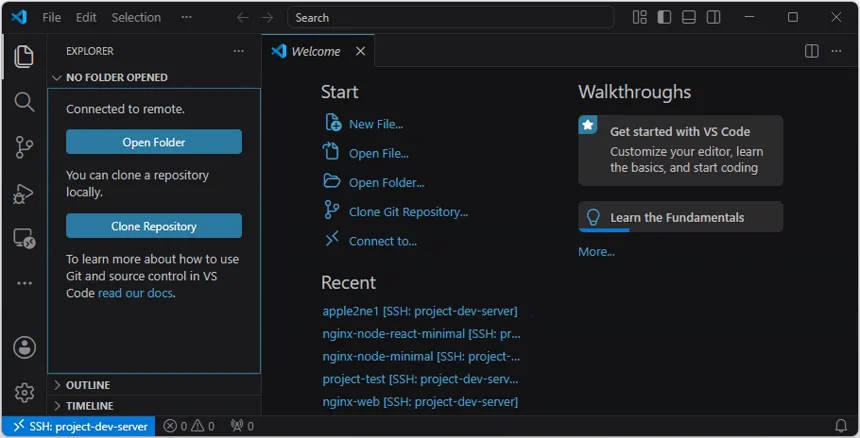Click the VS Code logo in title bar
860x438 pixels.
tap(19, 17)
